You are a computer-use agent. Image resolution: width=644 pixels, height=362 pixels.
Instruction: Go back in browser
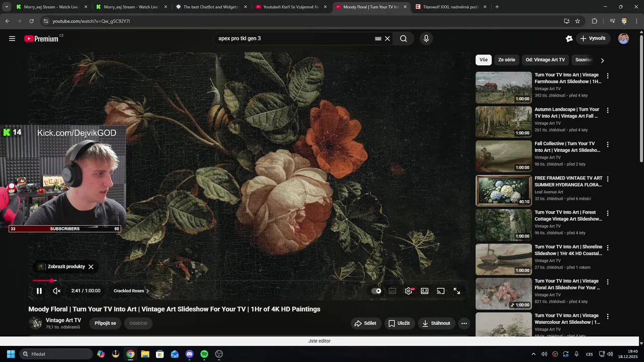7,21
